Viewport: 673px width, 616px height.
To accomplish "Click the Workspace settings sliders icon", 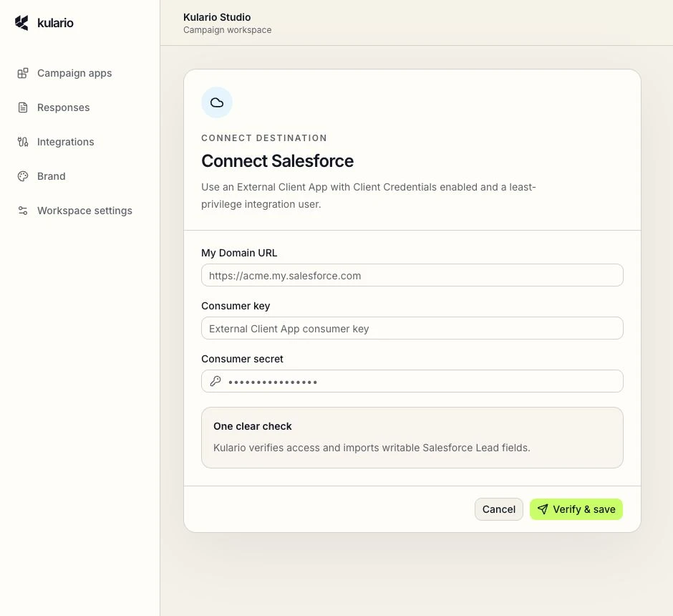I will point(23,211).
